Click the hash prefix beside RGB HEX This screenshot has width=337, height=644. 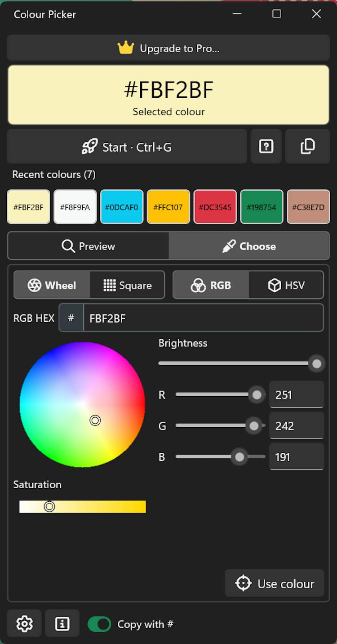[71, 318]
